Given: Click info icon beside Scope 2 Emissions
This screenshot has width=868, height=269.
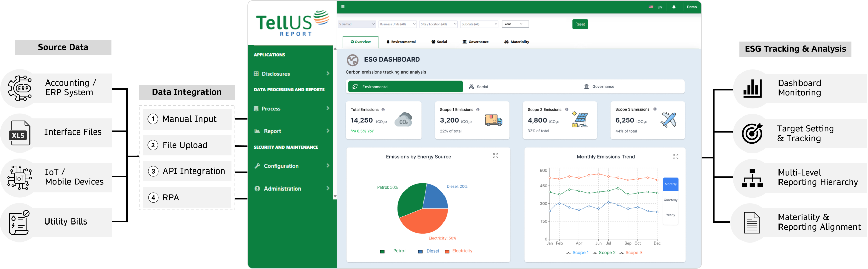Looking at the screenshot, I should [x=566, y=109].
